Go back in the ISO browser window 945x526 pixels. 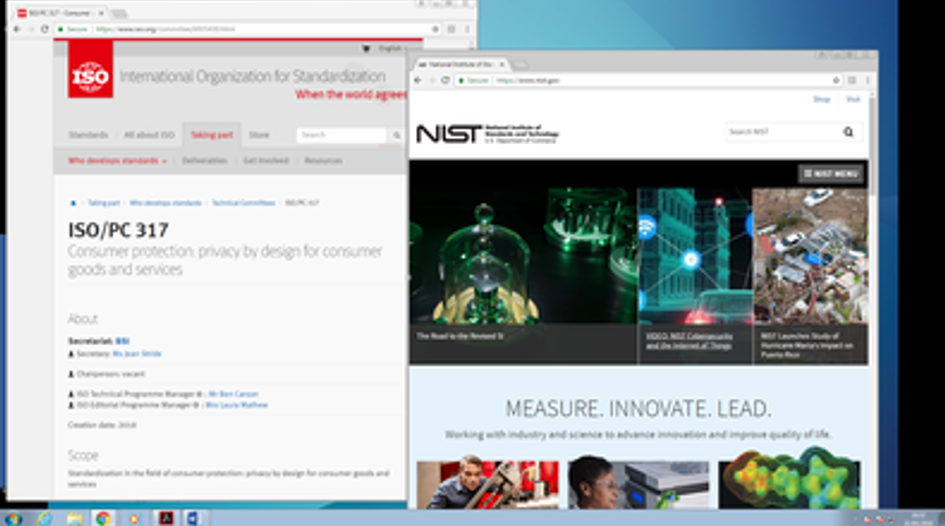pyautogui.click(x=17, y=29)
